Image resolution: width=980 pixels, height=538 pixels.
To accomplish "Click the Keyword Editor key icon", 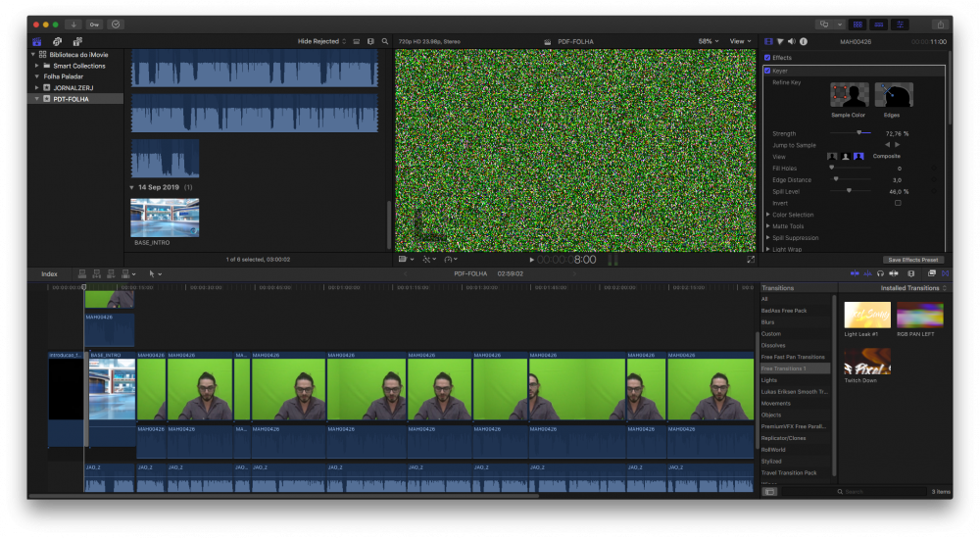I will [94, 24].
